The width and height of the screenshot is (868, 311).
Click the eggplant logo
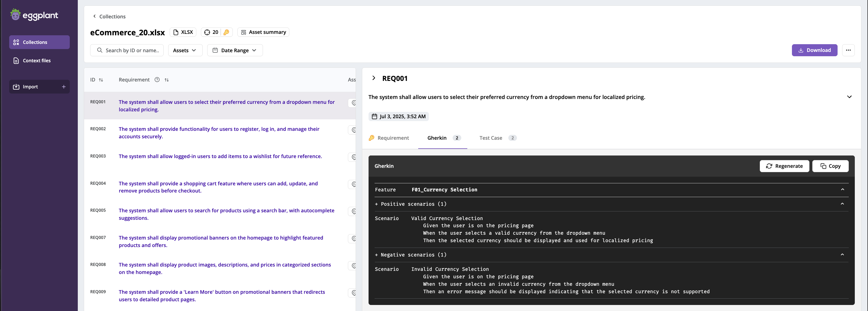pos(34,15)
